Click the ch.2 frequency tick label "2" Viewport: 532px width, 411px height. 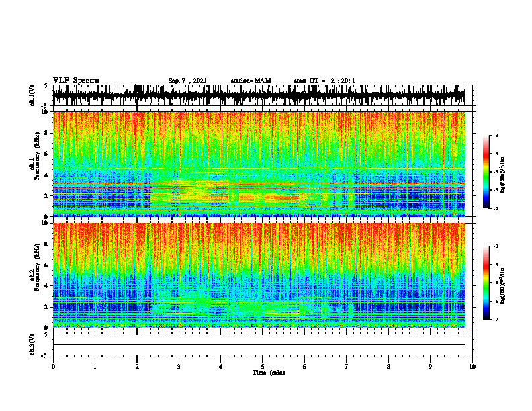coord(46,307)
